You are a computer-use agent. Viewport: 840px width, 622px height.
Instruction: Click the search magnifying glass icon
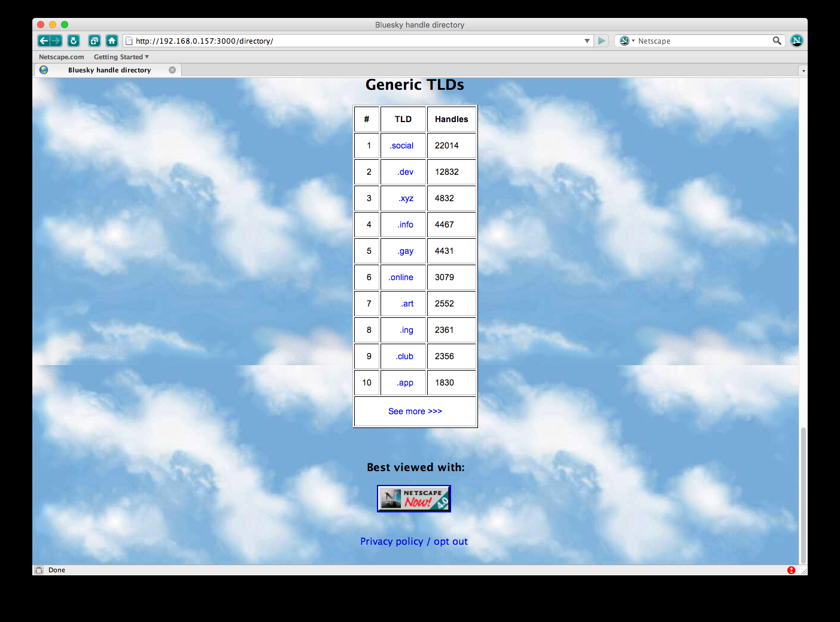click(x=777, y=41)
